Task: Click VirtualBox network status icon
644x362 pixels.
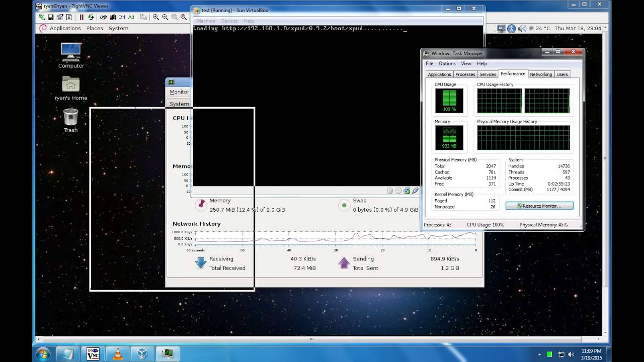Action: tap(407, 191)
